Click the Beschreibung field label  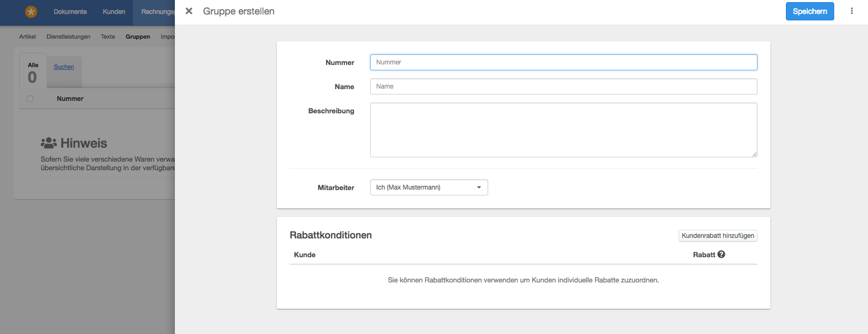pos(331,111)
